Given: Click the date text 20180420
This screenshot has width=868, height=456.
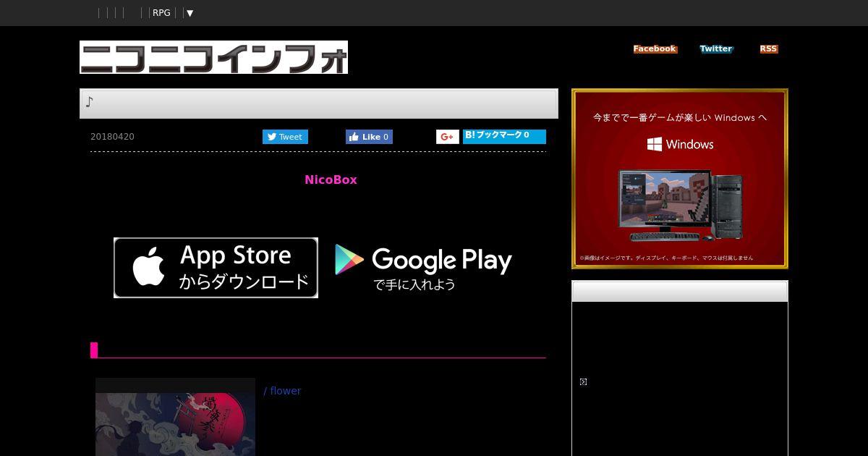Looking at the screenshot, I should 112,137.
